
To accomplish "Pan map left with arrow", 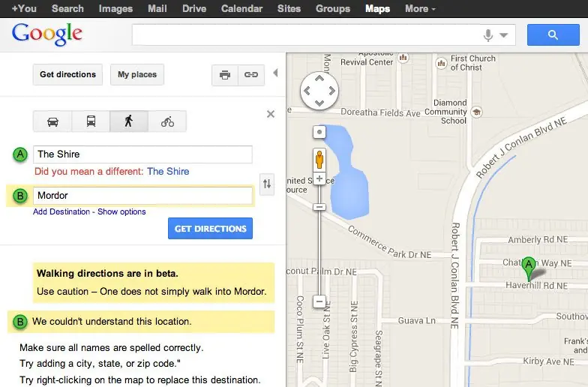I will tap(307, 91).
